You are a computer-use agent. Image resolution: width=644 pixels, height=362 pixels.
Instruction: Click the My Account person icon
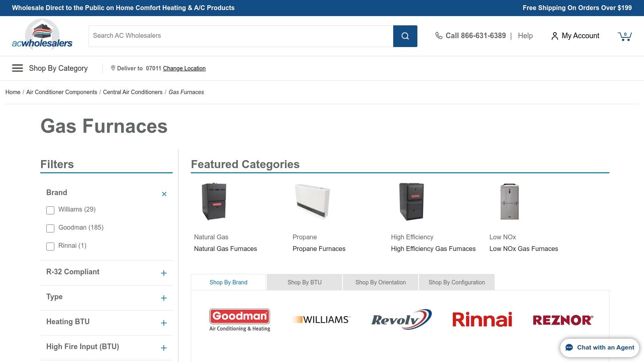click(555, 36)
